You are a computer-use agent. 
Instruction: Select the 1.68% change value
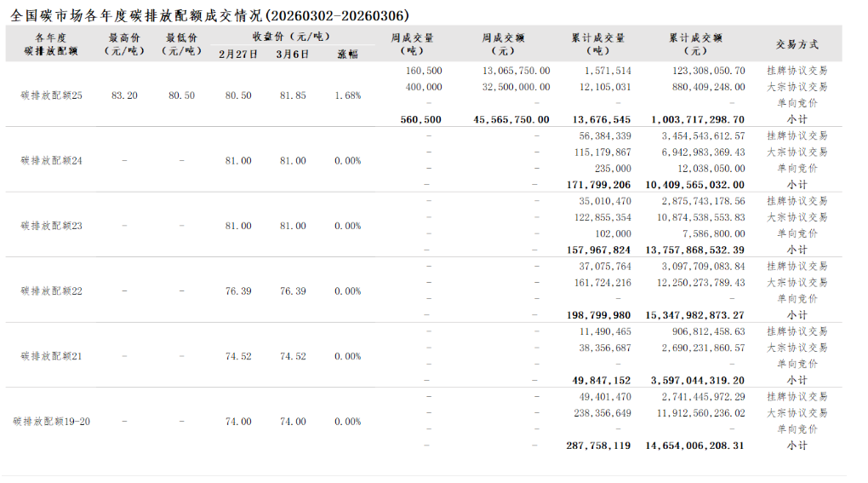pyautogui.click(x=347, y=95)
